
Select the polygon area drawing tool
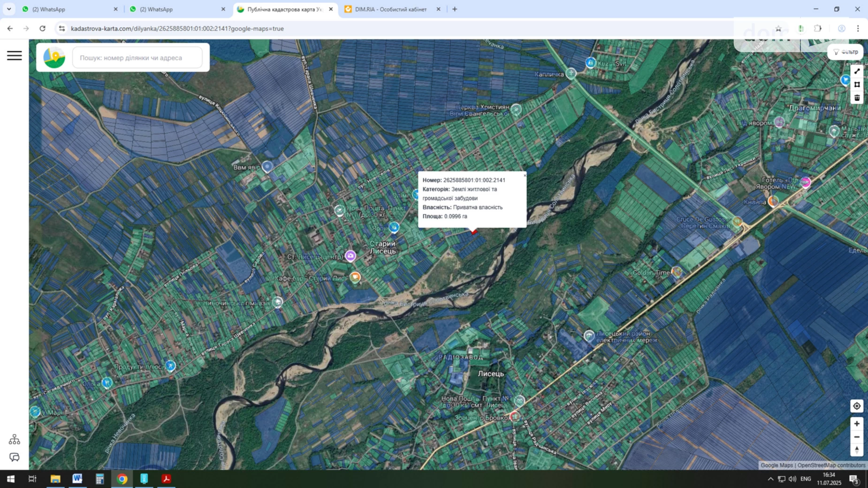(857, 84)
